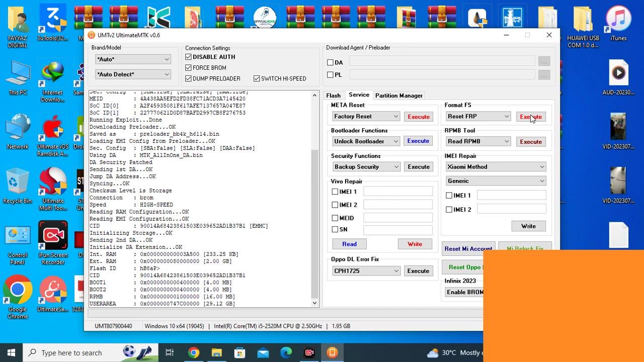The image size is (644, 362).
Task: Uncheck the DISABLE AUTH option
Action: coord(188,57)
